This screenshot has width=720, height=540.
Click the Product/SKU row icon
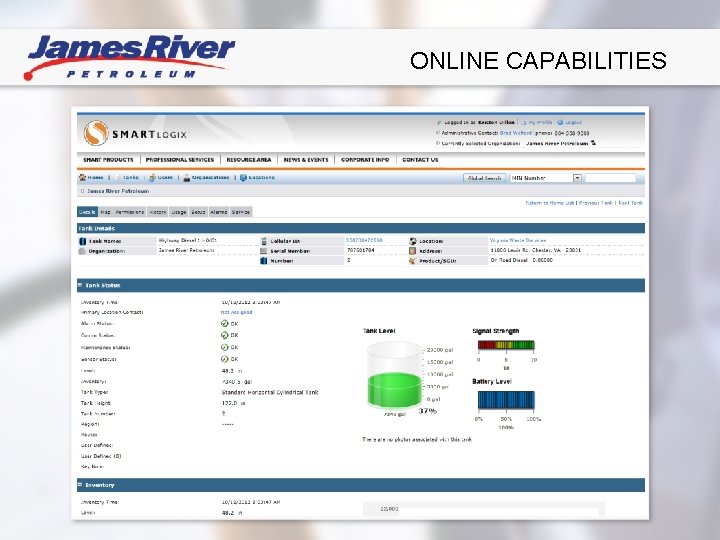tap(412, 261)
